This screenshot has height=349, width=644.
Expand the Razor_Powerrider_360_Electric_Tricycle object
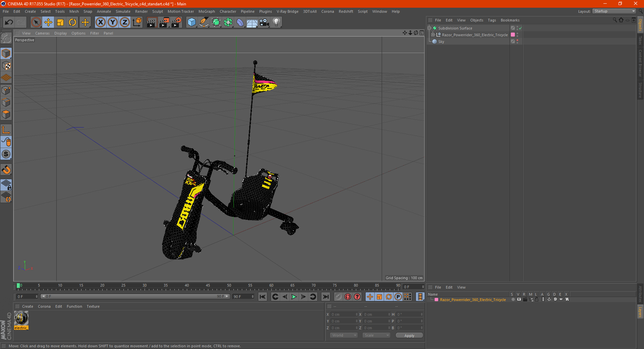coord(433,35)
